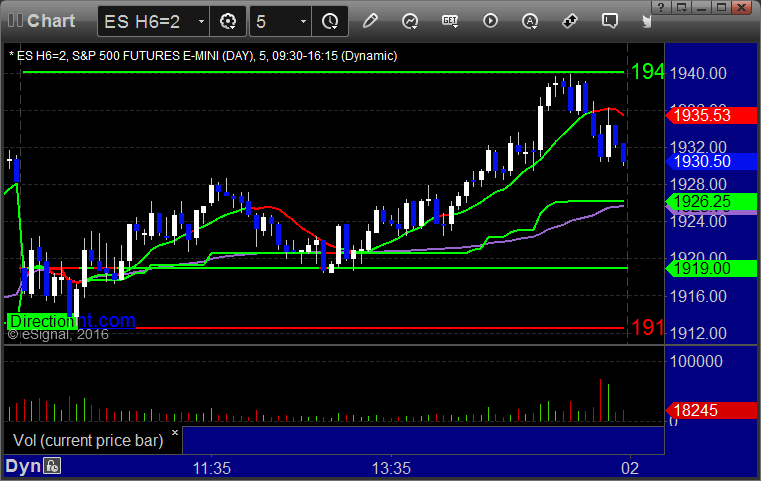Open the interval dropdown showing 5
Screen dimensions: 761x481
pyautogui.click(x=302, y=20)
